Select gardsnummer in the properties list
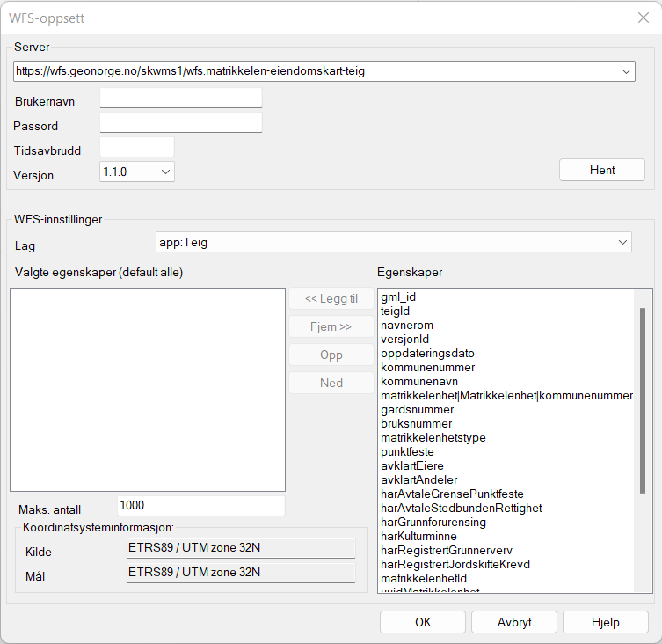Viewport: 662px width, 644px height. tap(417, 410)
